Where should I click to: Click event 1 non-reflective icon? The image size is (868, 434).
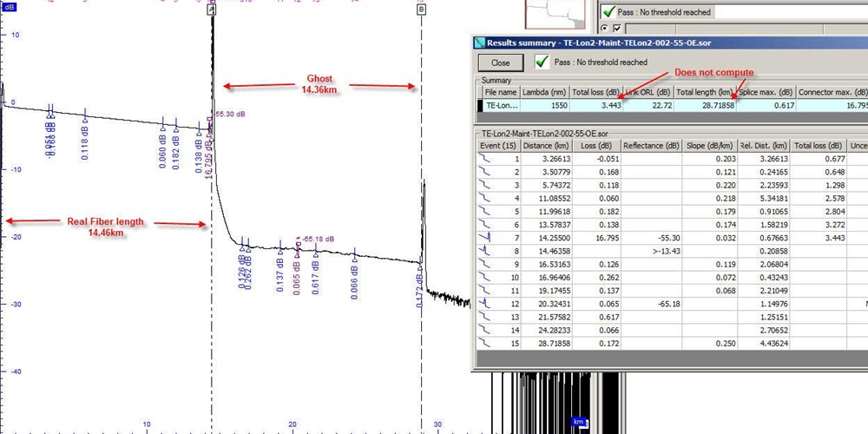(484, 158)
